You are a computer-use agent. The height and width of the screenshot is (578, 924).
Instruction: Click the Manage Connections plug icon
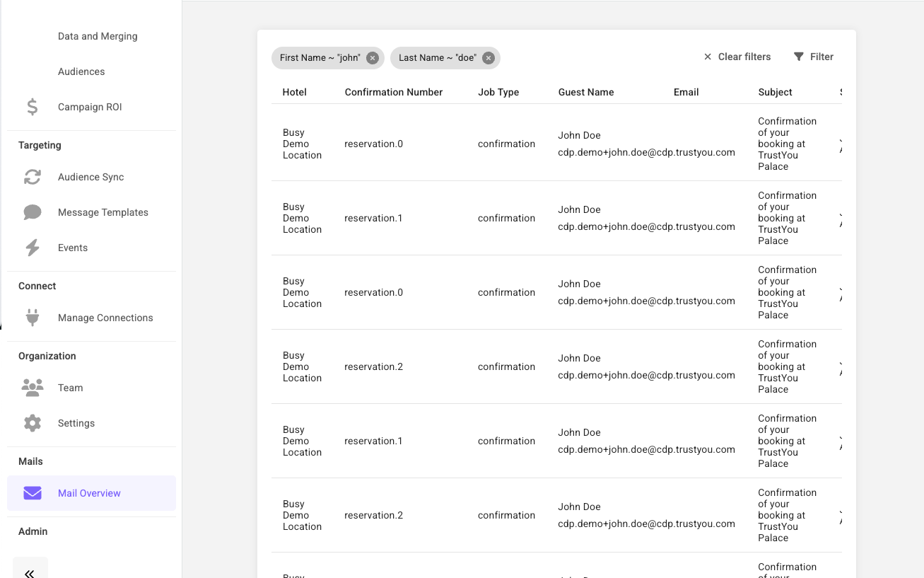point(33,318)
